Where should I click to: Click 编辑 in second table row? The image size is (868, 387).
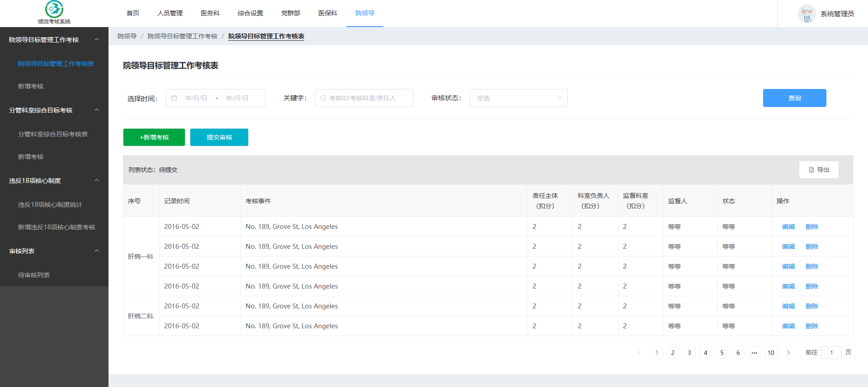[788, 247]
